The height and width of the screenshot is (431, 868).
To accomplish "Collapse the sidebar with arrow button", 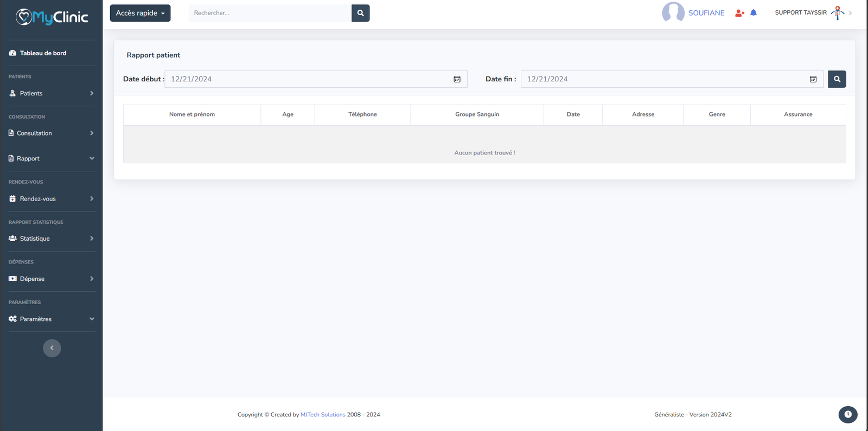I will [x=52, y=348].
